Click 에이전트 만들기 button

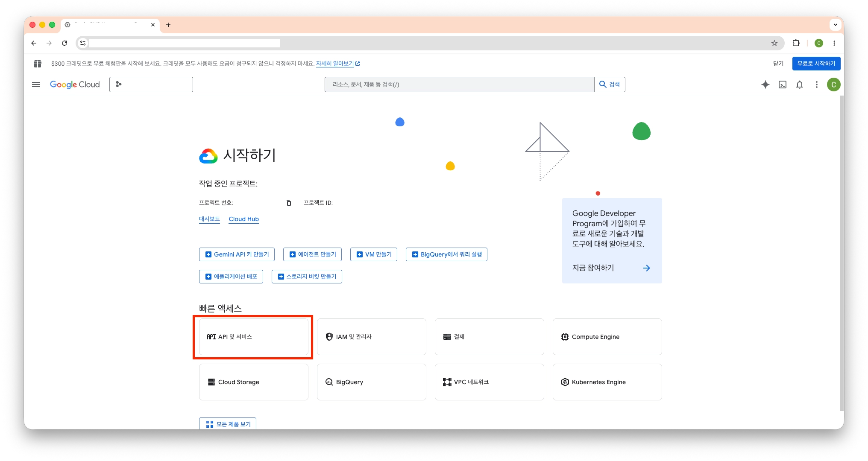(313, 254)
